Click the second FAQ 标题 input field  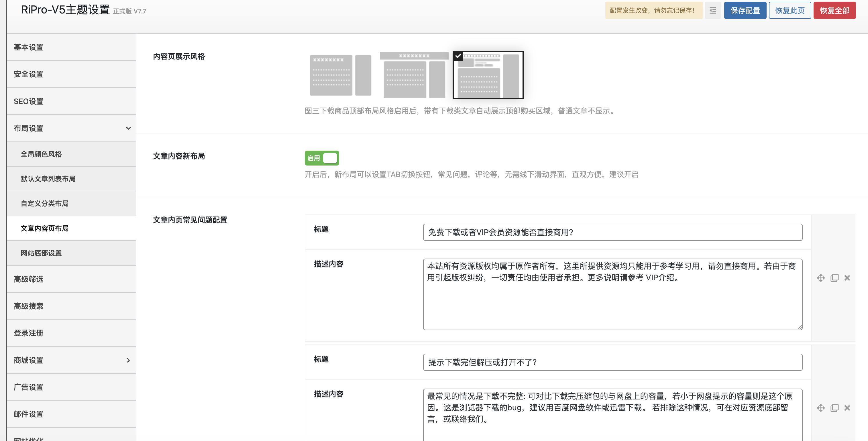[612, 362]
